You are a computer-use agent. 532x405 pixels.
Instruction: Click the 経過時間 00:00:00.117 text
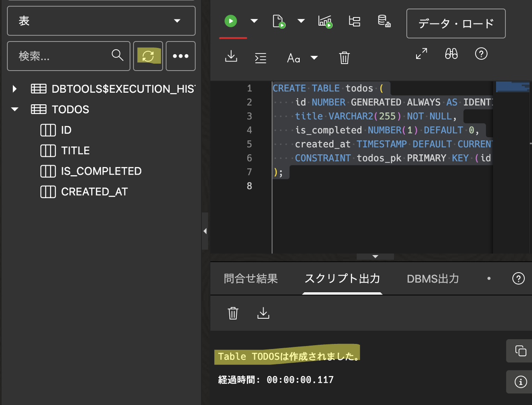[276, 379]
